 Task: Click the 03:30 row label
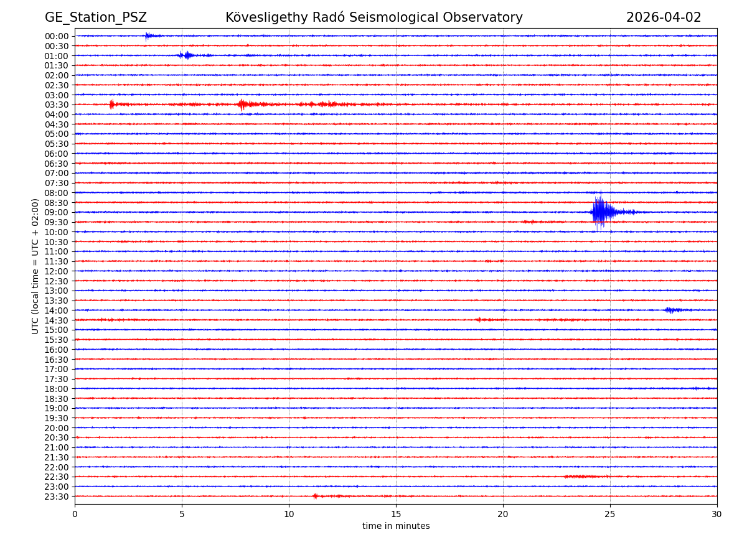tap(57, 105)
